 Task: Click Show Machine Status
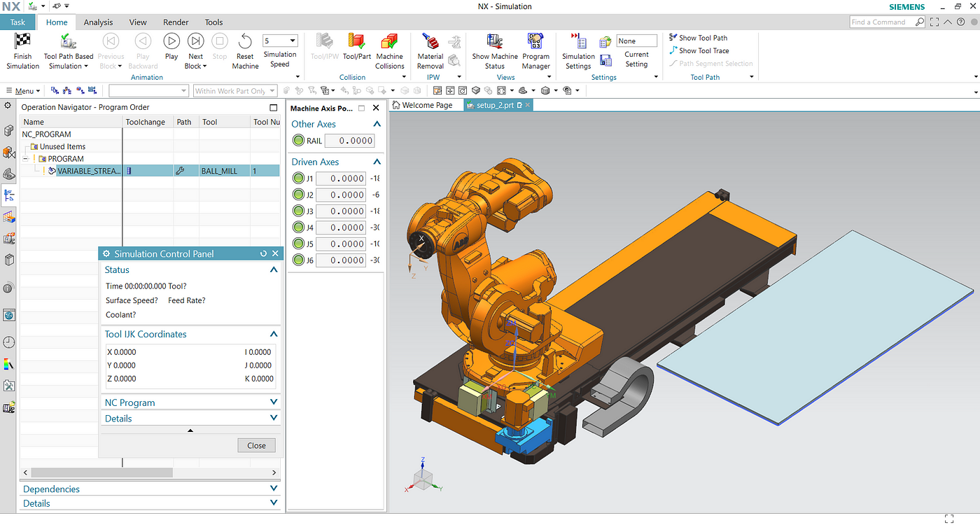tap(495, 51)
